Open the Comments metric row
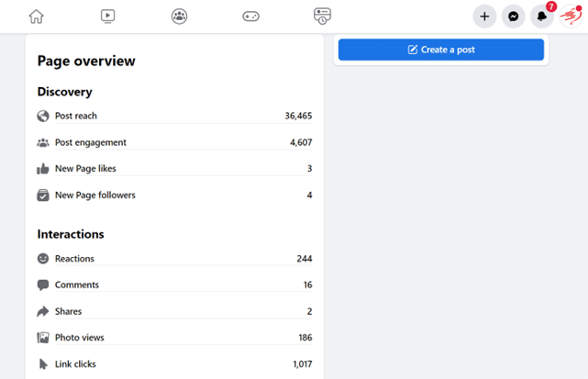 (x=174, y=285)
